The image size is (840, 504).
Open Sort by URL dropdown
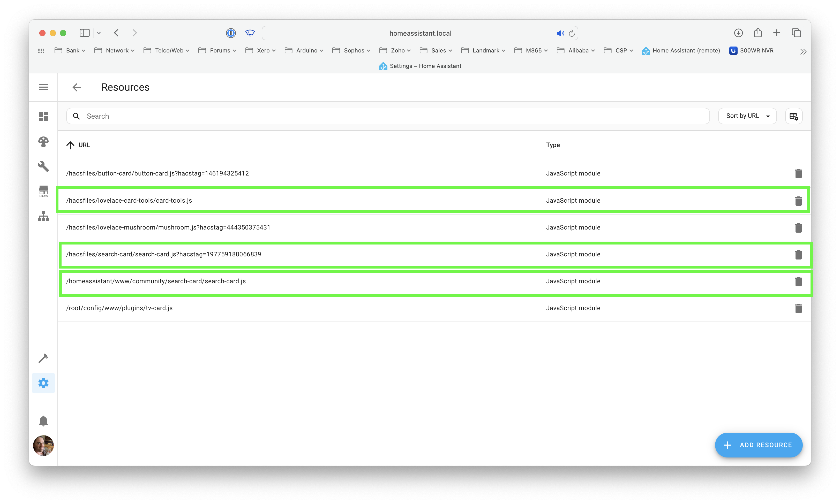point(747,116)
